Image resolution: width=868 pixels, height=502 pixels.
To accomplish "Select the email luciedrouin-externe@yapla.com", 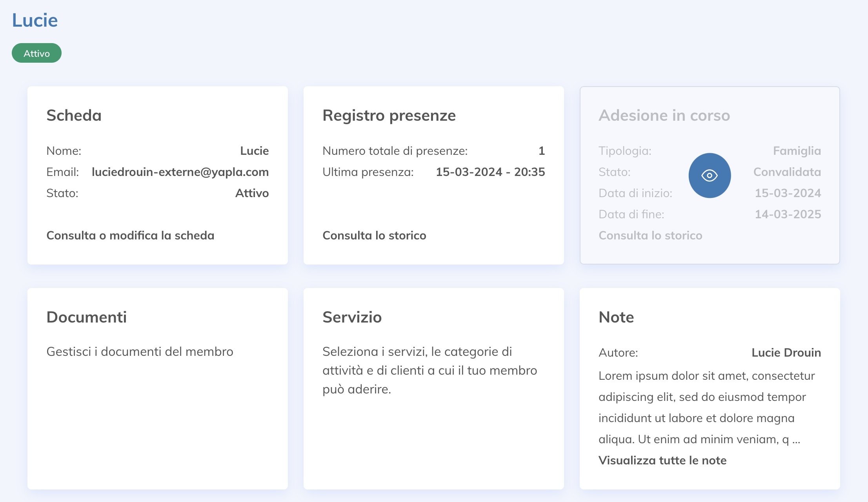I will 180,172.
